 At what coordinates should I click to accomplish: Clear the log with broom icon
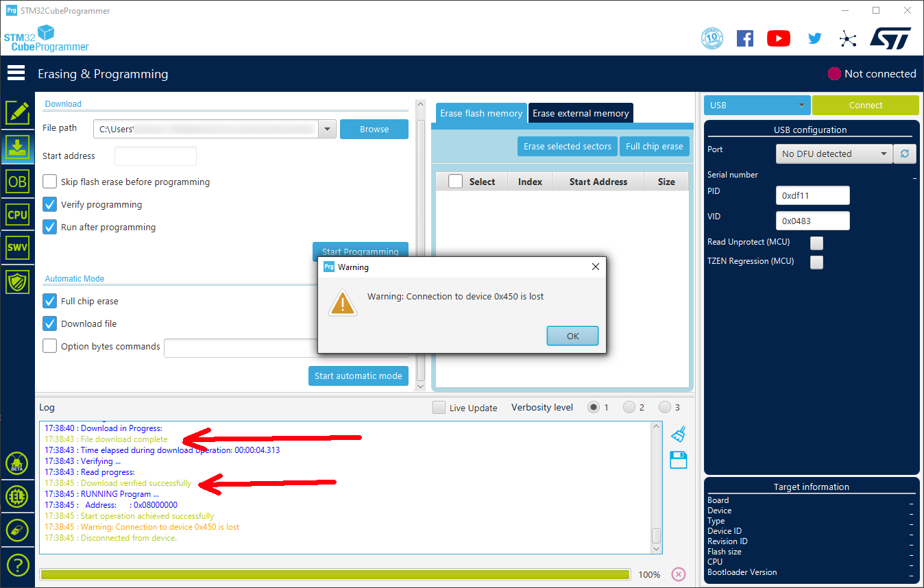[x=679, y=434]
